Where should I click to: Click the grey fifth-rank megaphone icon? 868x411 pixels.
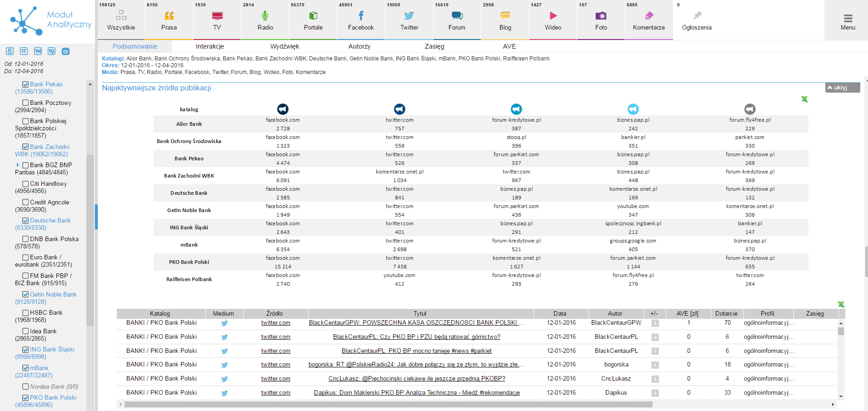pyautogui.click(x=750, y=109)
